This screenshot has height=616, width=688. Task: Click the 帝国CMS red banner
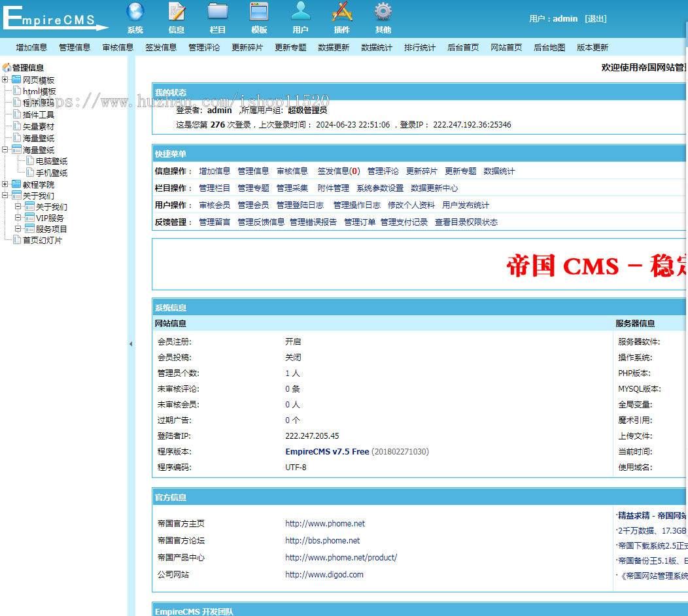click(x=596, y=266)
